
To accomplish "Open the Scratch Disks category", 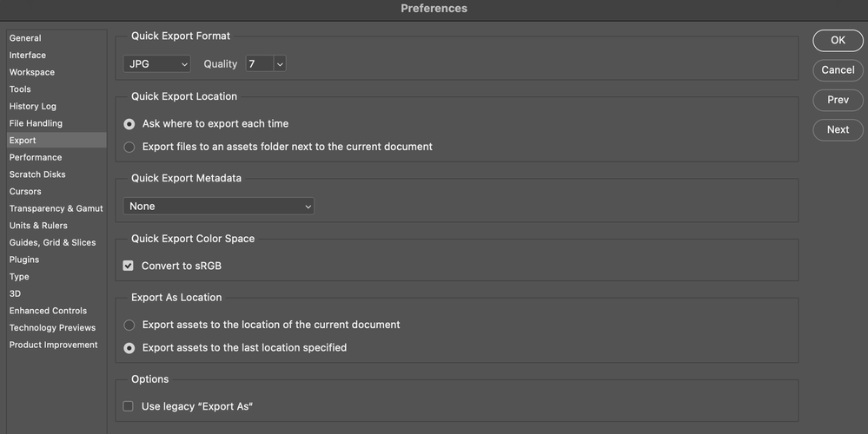I will tap(37, 174).
